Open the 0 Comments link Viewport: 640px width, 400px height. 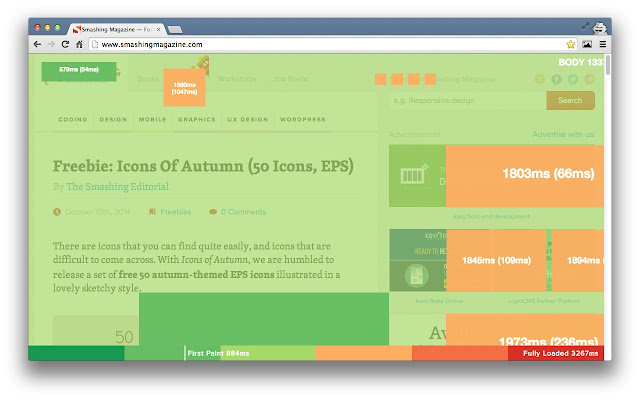[x=243, y=212]
